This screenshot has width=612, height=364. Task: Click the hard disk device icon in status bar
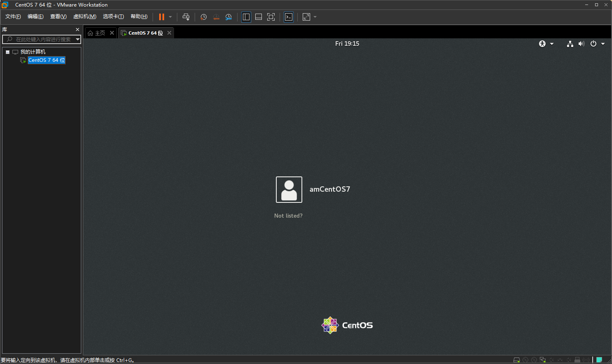[x=516, y=360]
